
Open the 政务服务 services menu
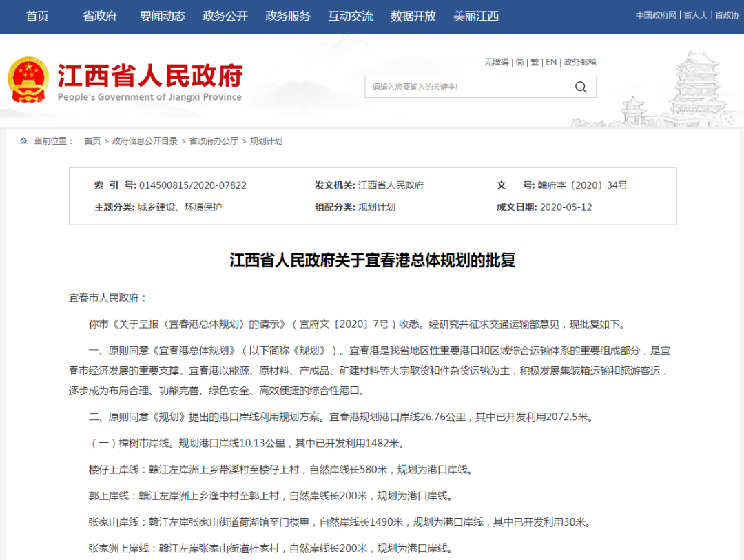click(287, 16)
